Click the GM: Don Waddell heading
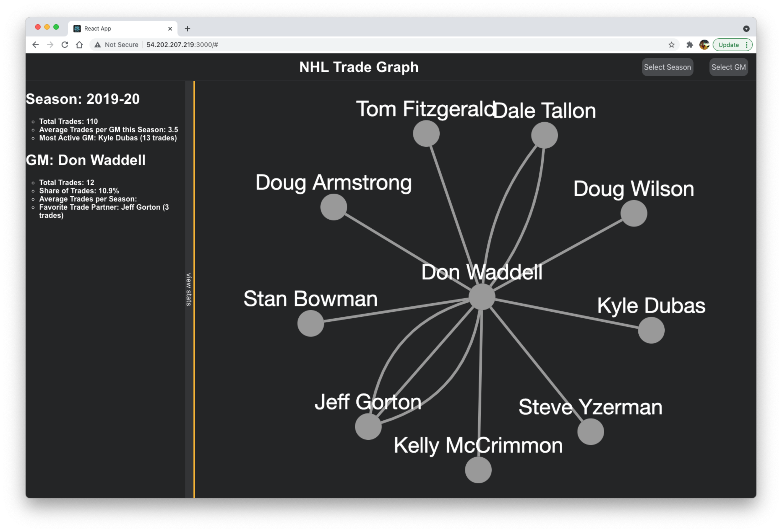The image size is (782, 532). tap(86, 160)
